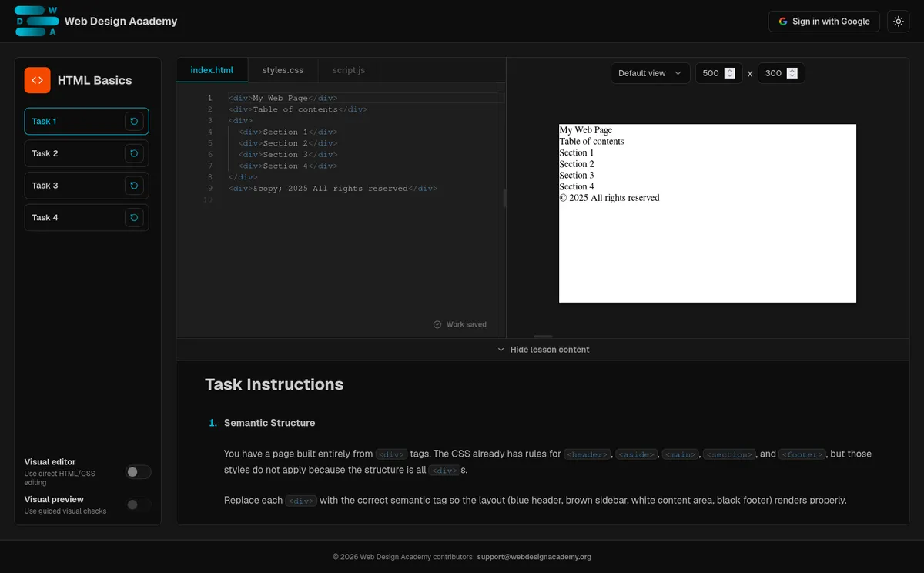Screen dimensions: 924x573
Task: Click code line with &copy; 2025 All rights reserved
Action: 333,188
